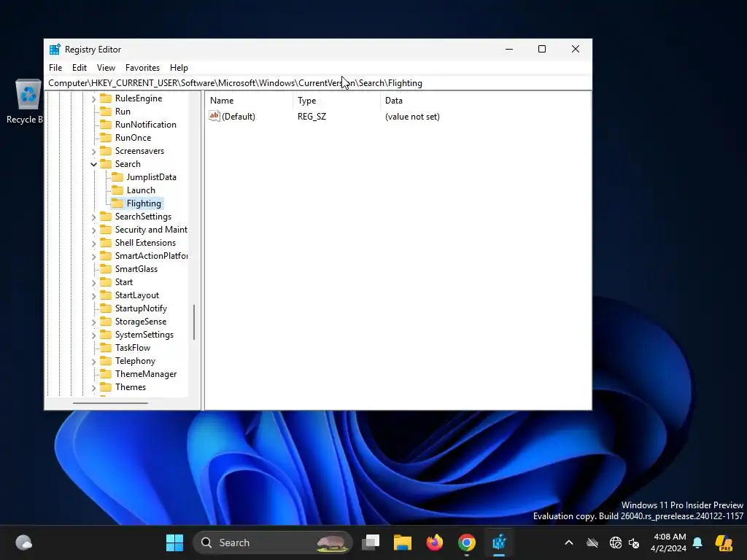The image size is (747, 560).
Task: Open the Recycle Bin desktop icon
Action: [26, 101]
